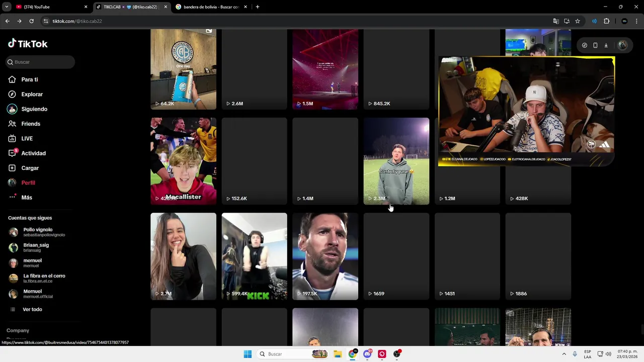The height and width of the screenshot is (362, 644).
Task: Open Discord from taskbar
Action: coord(367,354)
